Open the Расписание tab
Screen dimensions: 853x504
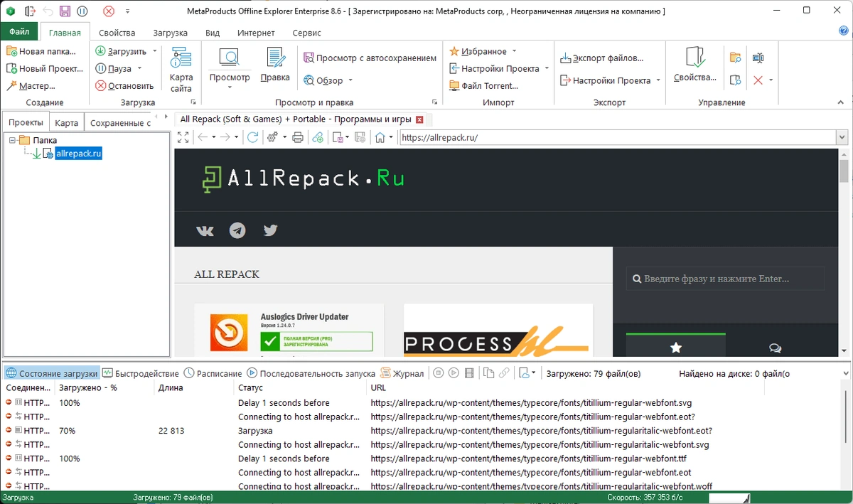pos(213,373)
